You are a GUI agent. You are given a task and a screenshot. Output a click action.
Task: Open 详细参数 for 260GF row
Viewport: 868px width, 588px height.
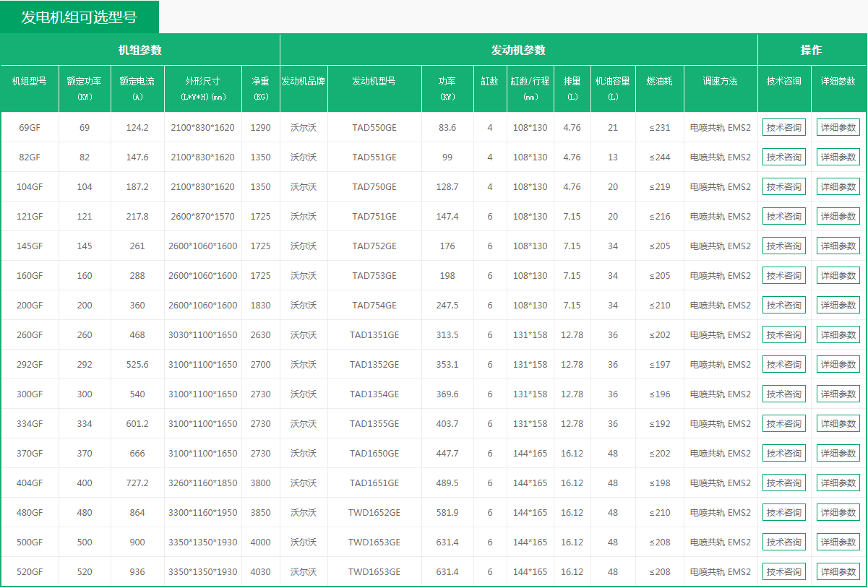coord(838,335)
